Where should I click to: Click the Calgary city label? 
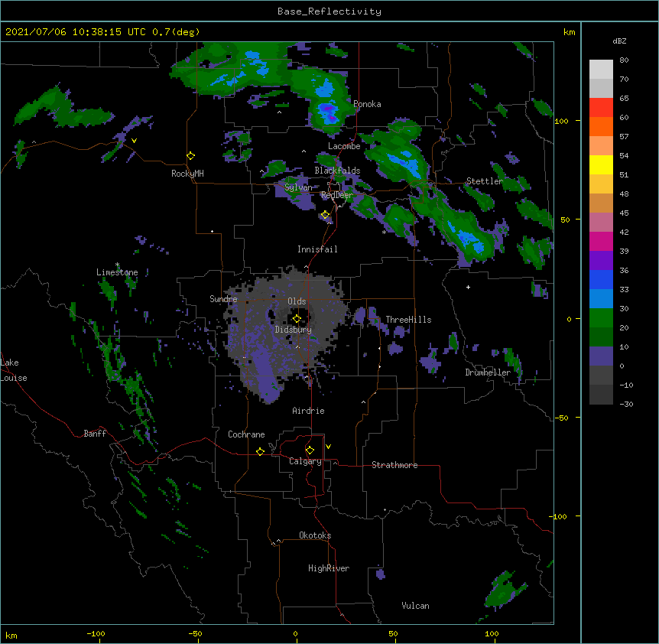tap(305, 461)
